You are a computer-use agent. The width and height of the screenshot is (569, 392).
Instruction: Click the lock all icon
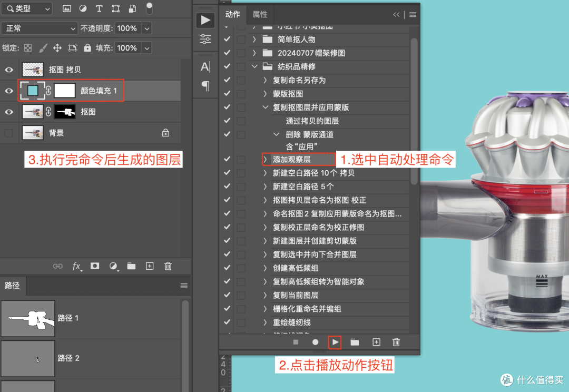pos(87,48)
